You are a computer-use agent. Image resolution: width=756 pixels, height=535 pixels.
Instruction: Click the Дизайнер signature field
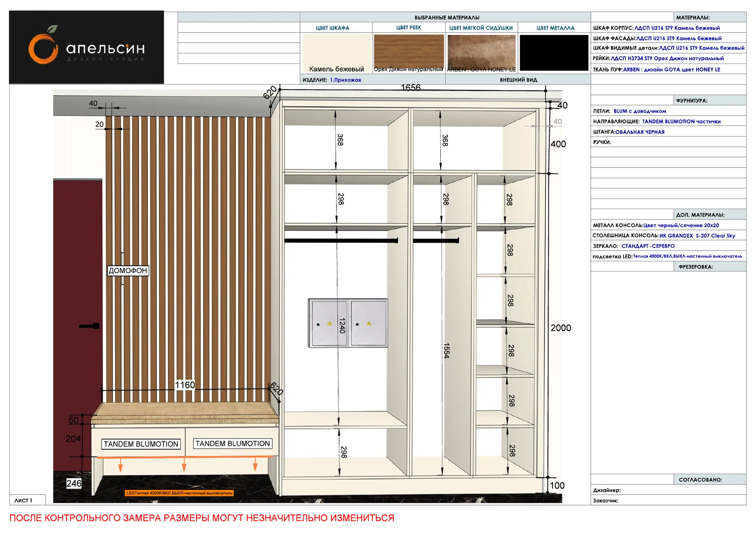[668, 490]
